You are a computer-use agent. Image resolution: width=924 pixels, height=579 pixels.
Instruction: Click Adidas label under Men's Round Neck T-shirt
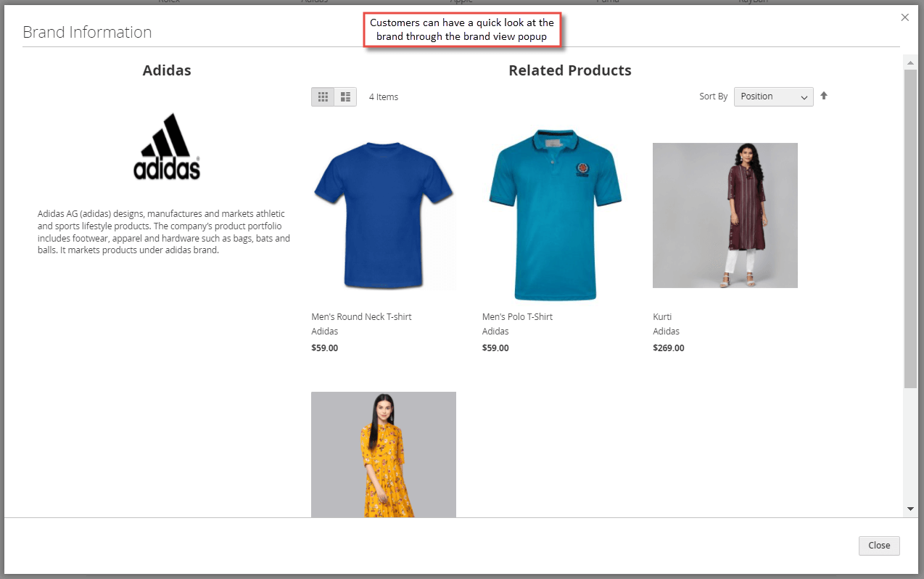click(x=325, y=331)
